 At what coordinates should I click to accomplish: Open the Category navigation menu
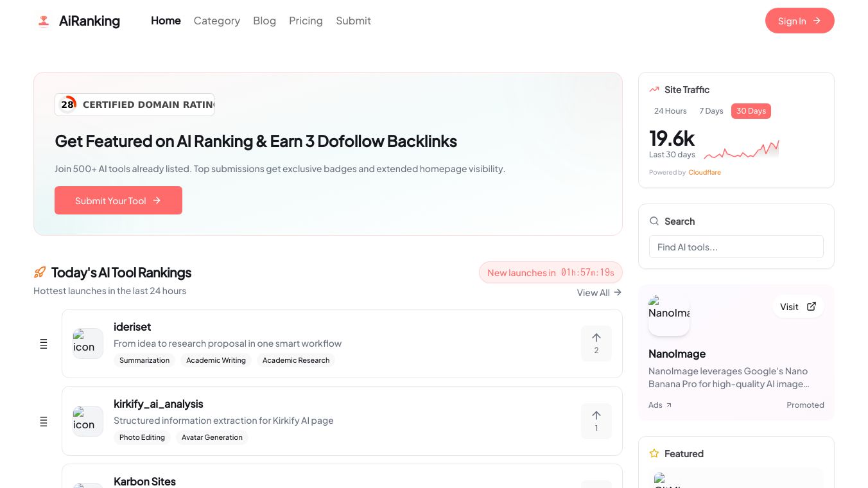[216, 21]
